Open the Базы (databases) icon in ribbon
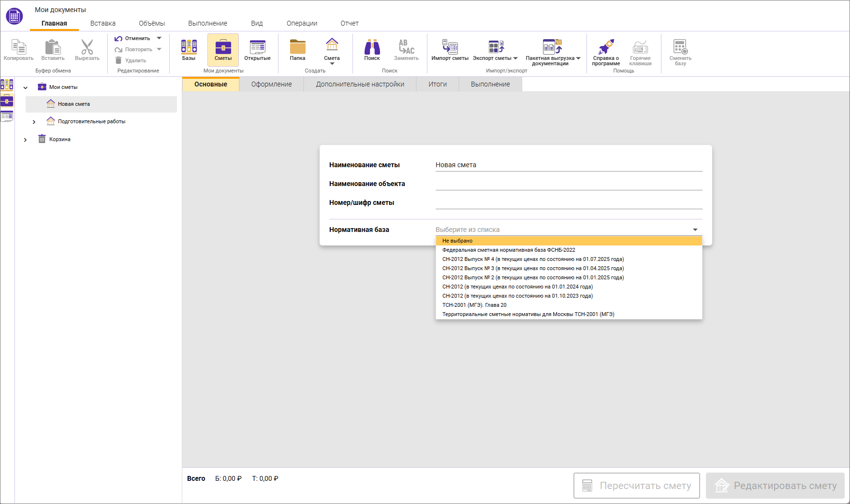 point(189,47)
